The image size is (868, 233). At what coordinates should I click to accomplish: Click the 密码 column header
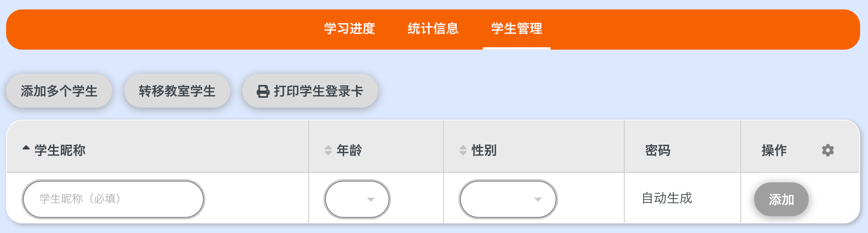tap(658, 150)
